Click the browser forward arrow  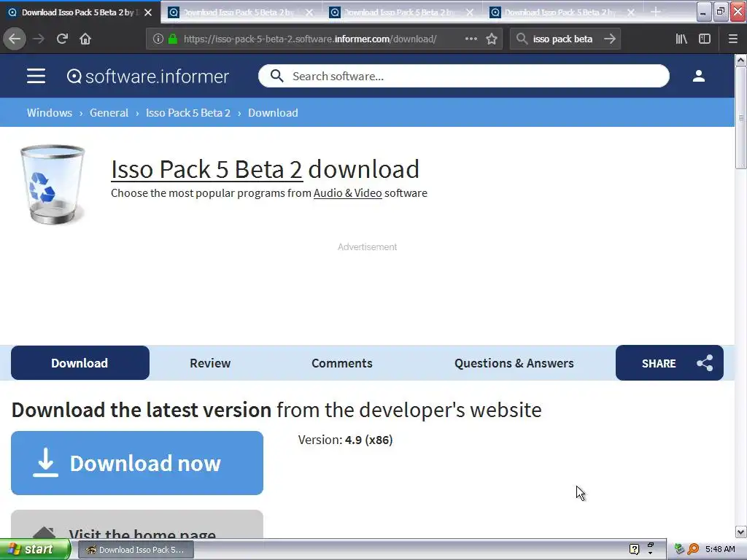pos(39,39)
